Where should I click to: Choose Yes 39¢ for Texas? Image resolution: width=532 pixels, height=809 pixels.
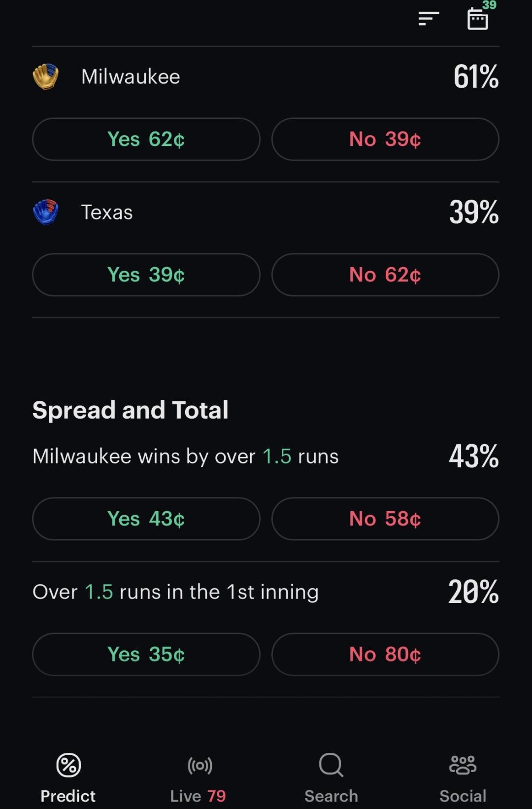point(146,275)
